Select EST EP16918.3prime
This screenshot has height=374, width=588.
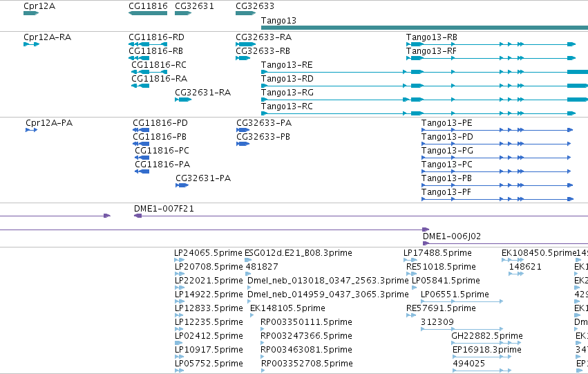[486, 350]
